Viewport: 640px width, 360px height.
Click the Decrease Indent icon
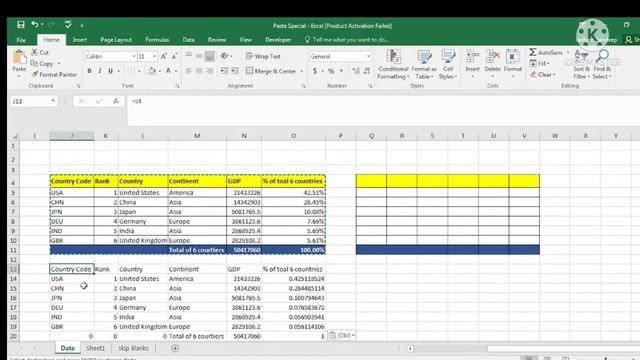click(224, 71)
